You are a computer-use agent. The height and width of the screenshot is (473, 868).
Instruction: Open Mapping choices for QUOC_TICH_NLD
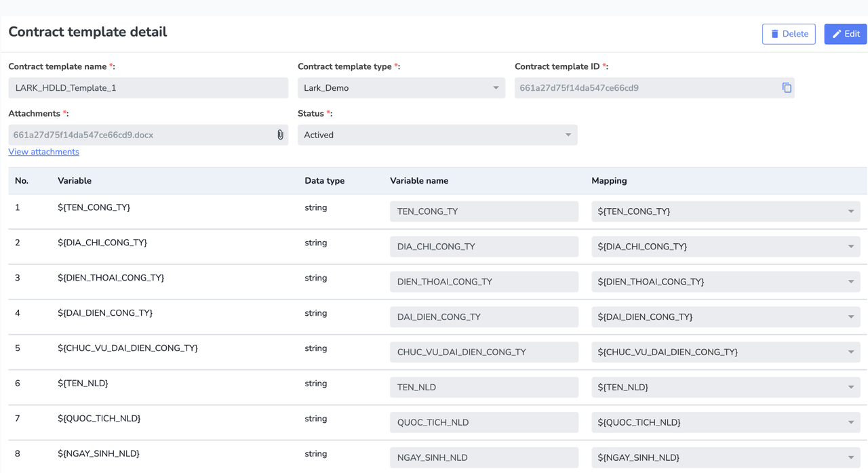[x=851, y=422]
